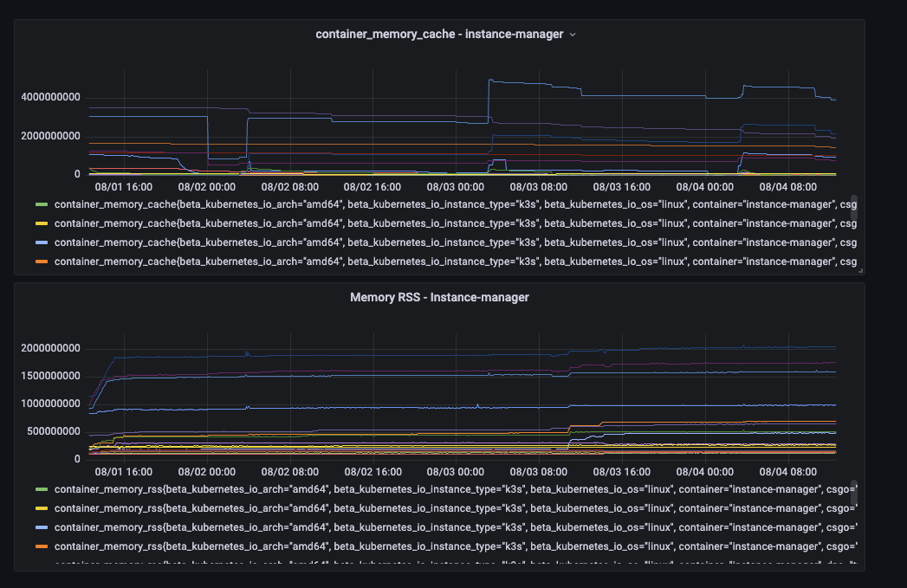Click the green container_memory_rss series marker
The width and height of the screenshot is (907, 588).
point(43,489)
